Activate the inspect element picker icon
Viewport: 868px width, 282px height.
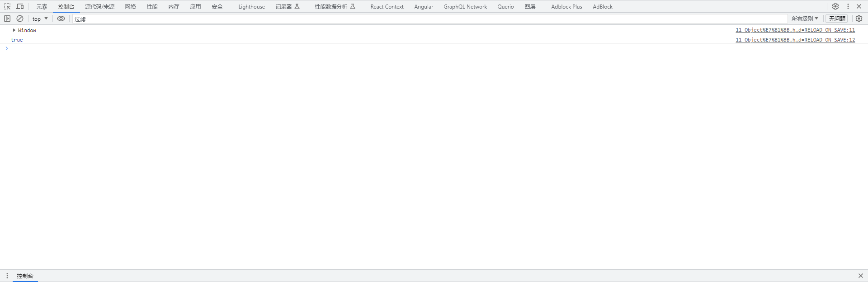click(7, 6)
